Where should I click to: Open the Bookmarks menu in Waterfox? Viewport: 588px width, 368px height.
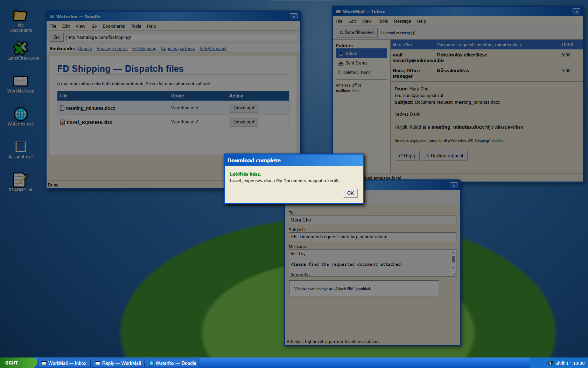[114, 26]
